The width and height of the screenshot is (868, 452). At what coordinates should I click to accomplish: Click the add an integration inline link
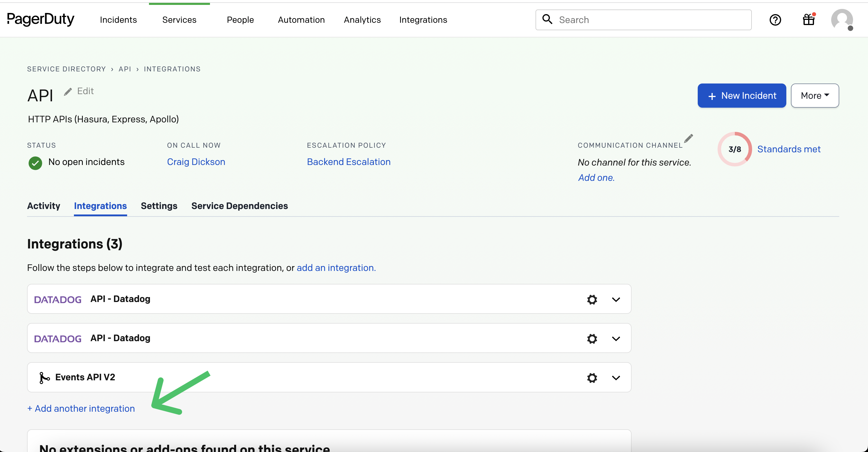pos(336,268)
